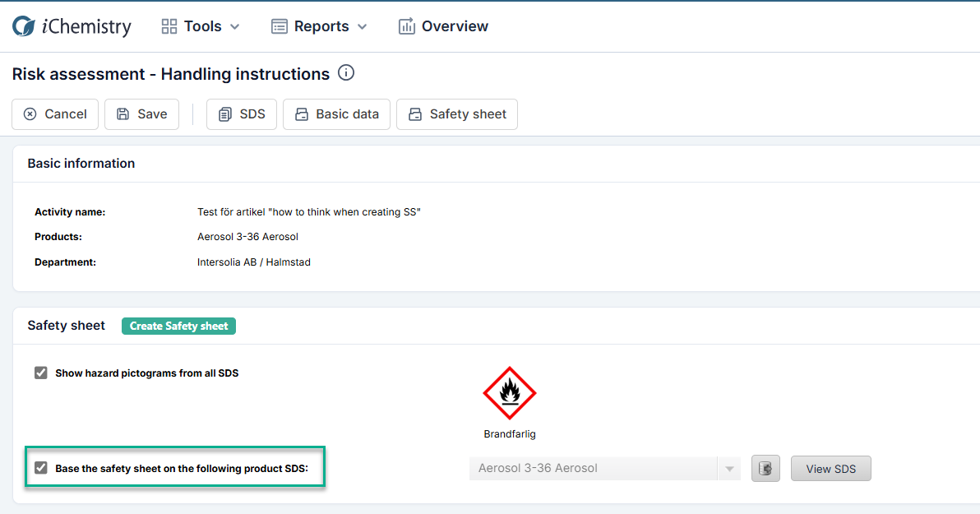Click the dropdown arrow of the product selector
This screenshot has height=514, width=980.
point(729,468)
